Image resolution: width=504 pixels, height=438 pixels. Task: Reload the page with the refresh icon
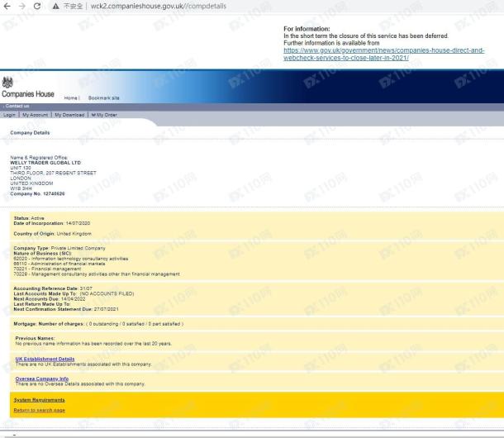tap(37, 6)
